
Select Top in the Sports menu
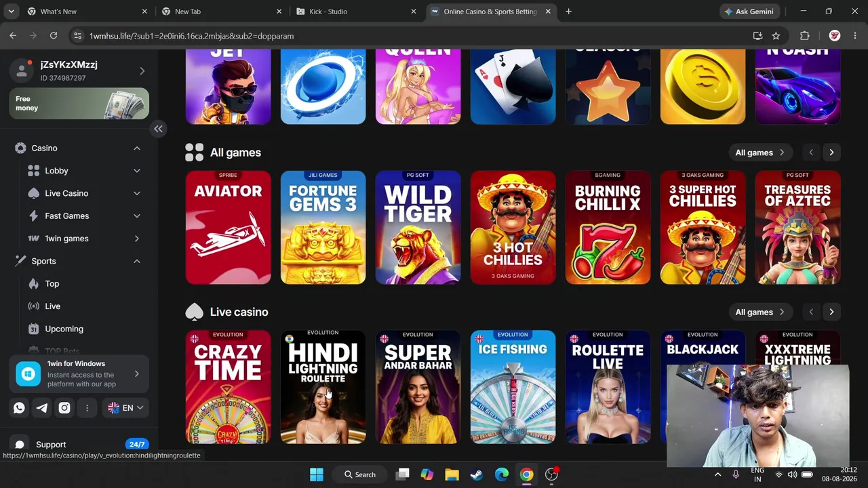tap(52, 283)
